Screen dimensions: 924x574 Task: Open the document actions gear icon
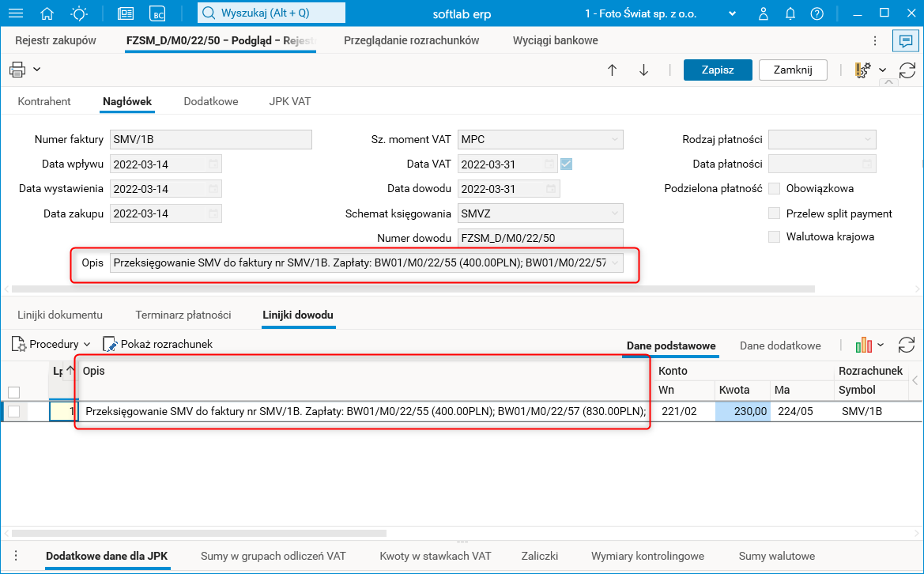(x=862, y=70)
